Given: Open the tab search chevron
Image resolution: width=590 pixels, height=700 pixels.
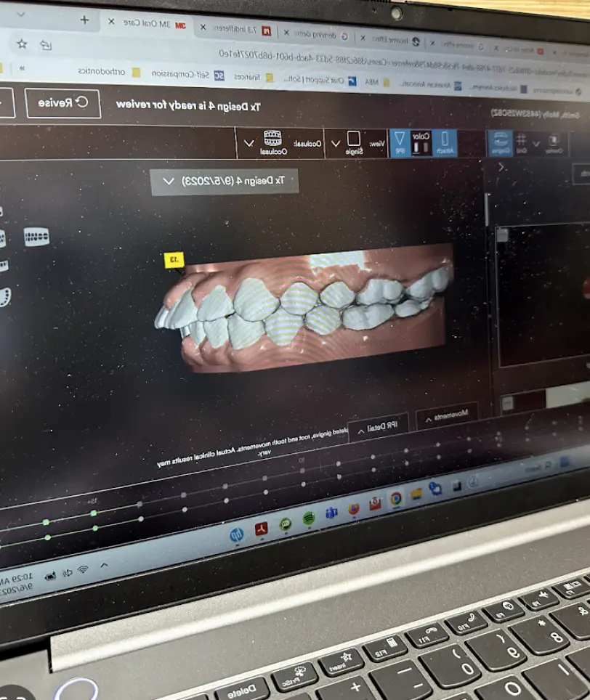Looking at the screenshot, I should (x=20, y=15).
